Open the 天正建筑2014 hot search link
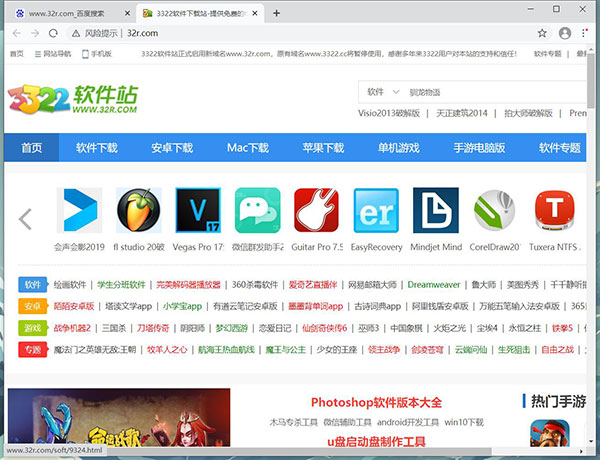Screen dimensions: 600x460 click(x=461, y=113)
